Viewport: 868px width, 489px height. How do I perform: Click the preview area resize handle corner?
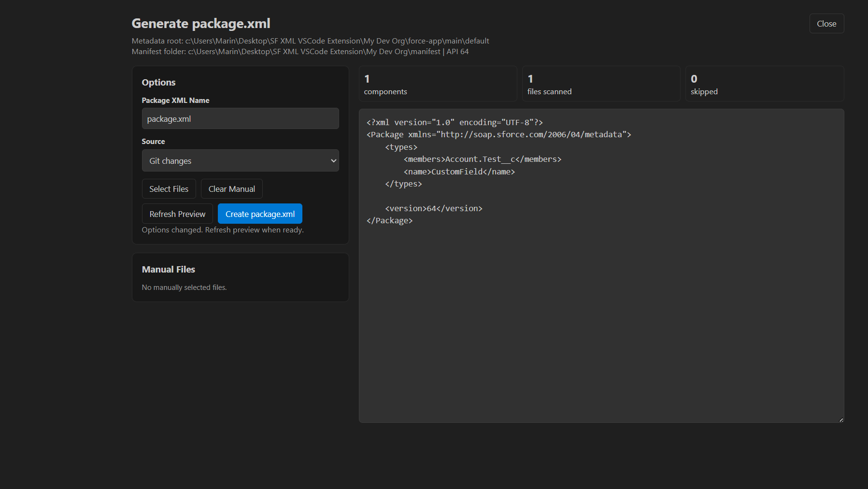(x=841, y=420)
